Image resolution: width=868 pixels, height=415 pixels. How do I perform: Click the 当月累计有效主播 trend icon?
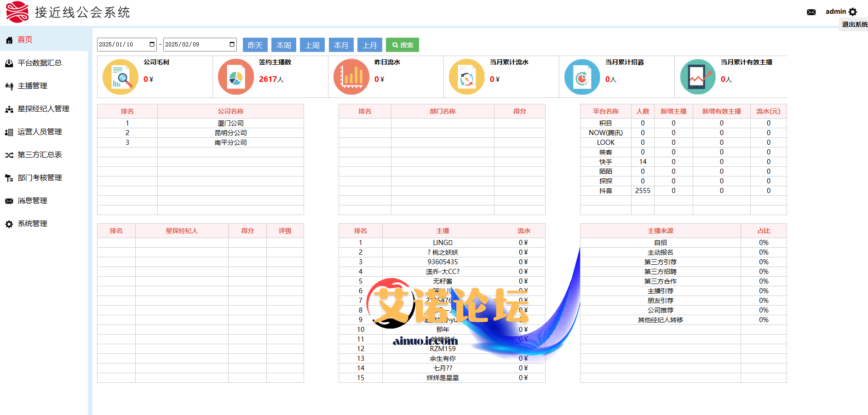pos(698,77)
